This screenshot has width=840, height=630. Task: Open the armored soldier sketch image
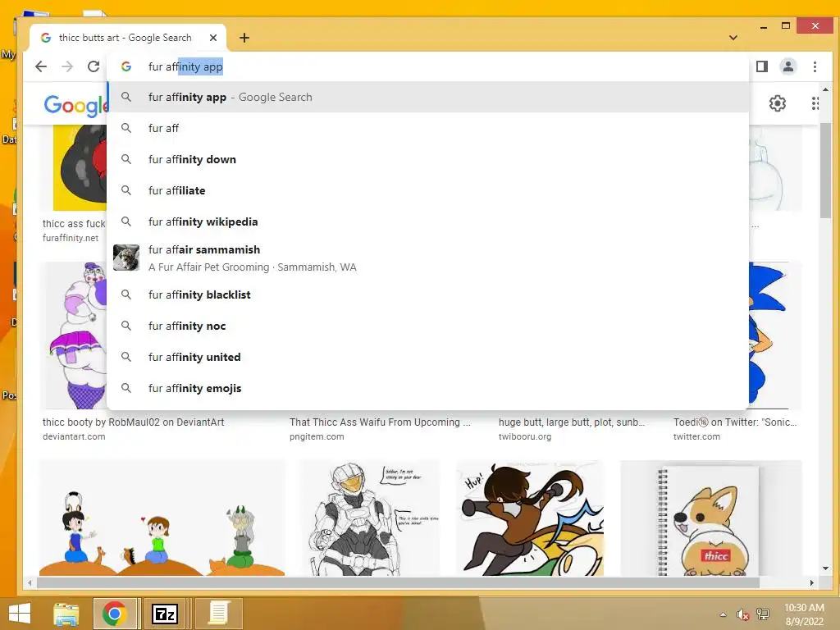pyautogui.click(x=370, y=518)
